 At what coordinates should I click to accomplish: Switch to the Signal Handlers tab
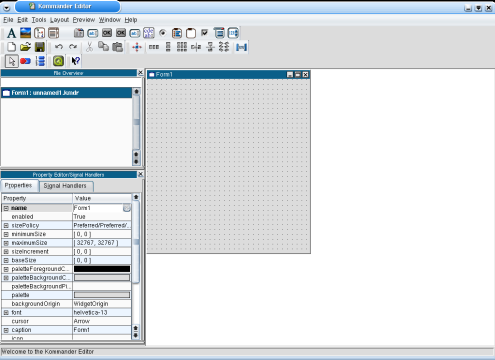65,186
